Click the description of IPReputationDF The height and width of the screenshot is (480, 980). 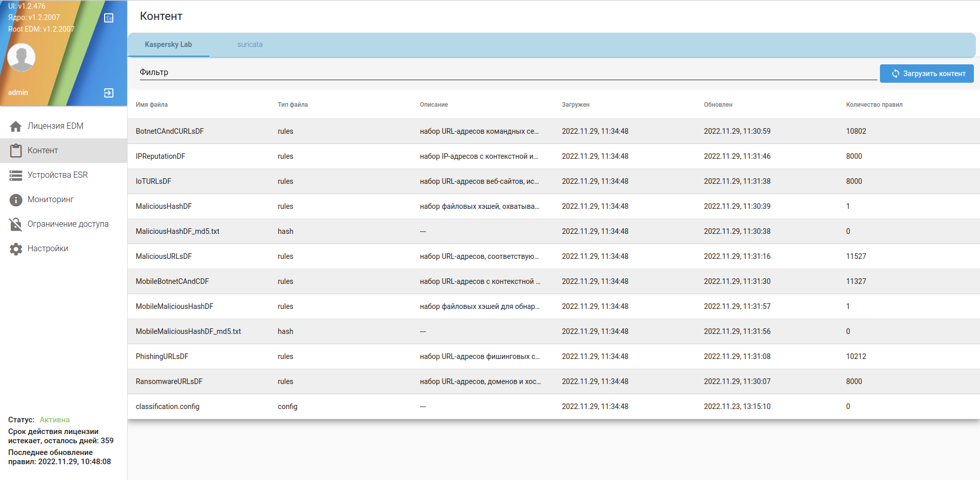click(479, 156)
